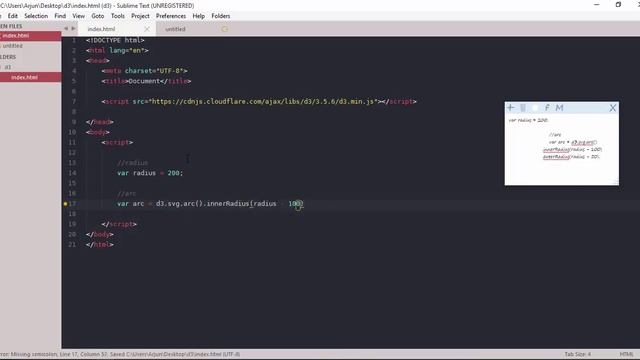
Task: Restore down the Sublime Text window
Action: (x=618, y=4)
